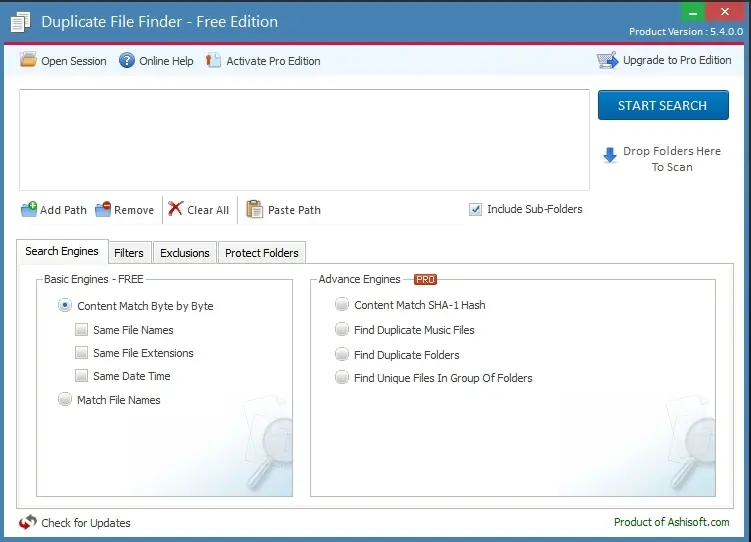
Task: Click the Open Session label
Action: tap(74, 61)
